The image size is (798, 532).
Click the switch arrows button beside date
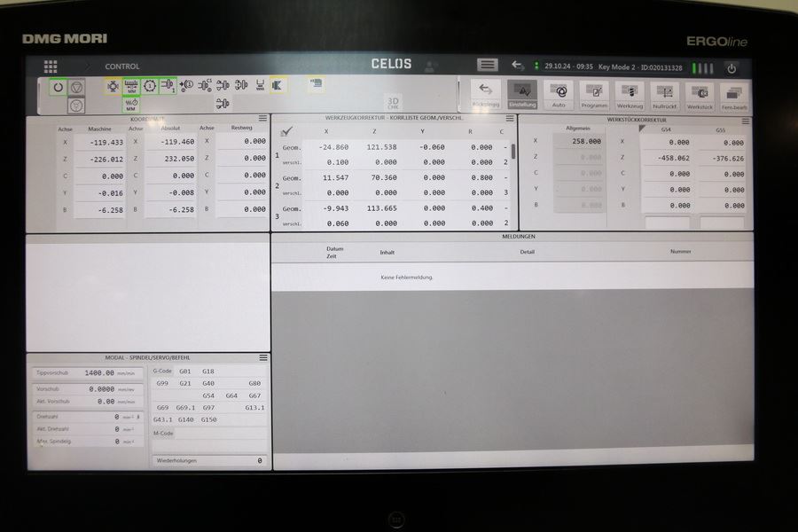point(517,66)
